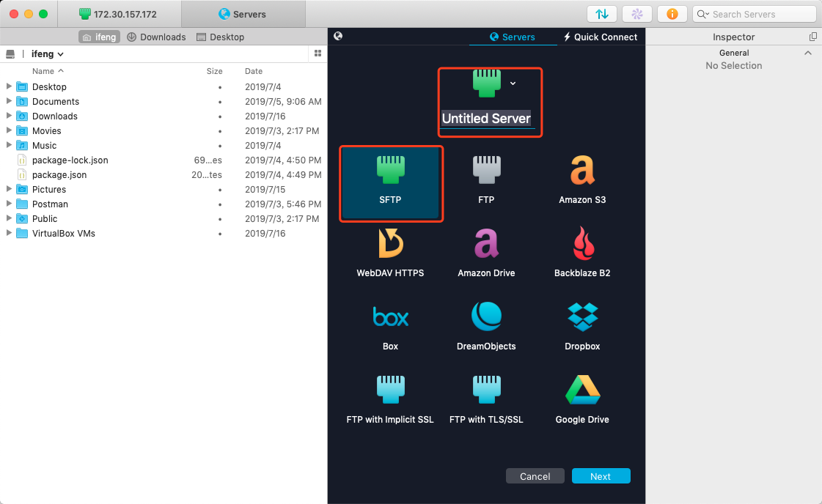The height and width of the screenshot is (504, 822).
Task: Open the Servers panel tab
Action: [x=512, y=37]
